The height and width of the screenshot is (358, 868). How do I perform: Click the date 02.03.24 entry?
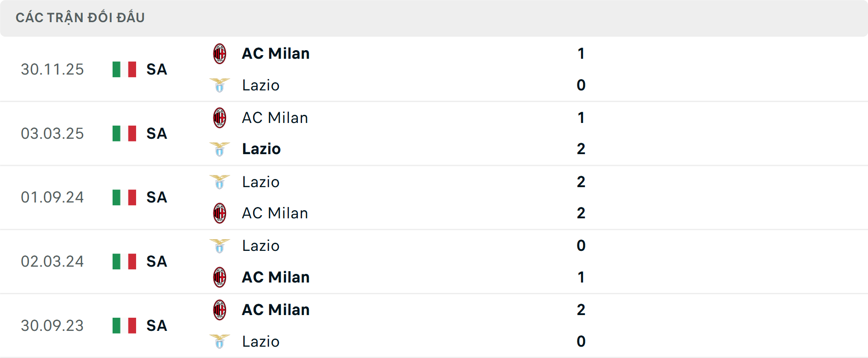click(x=52, y=261)
